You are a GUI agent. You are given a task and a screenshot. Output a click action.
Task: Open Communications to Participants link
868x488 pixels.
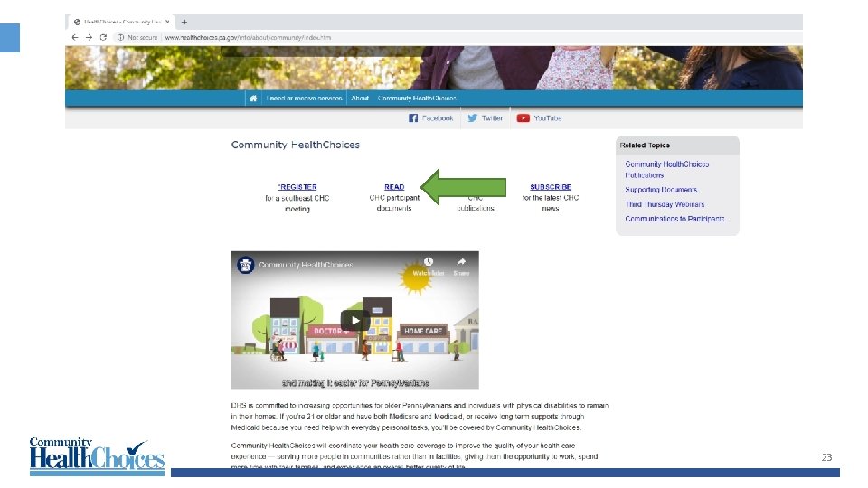675,219
